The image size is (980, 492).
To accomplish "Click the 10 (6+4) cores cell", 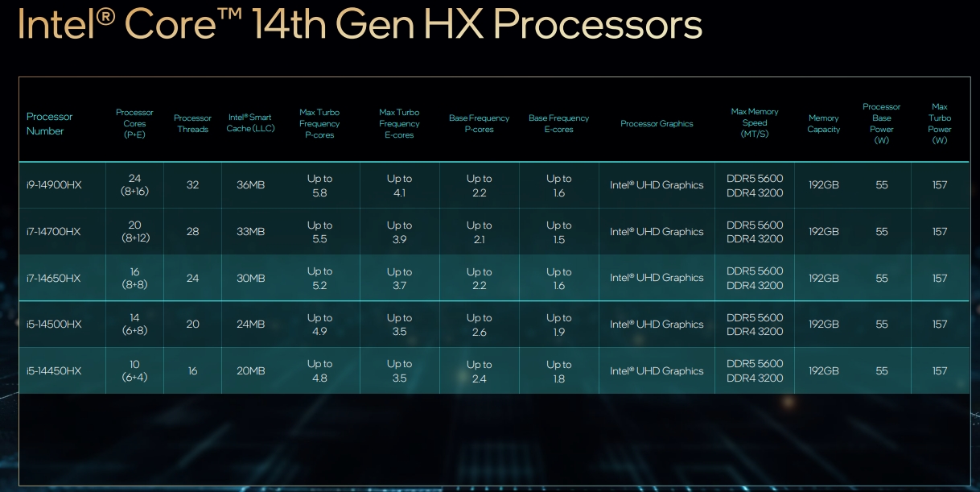I will pyautogui.click(x=134, y=371).
